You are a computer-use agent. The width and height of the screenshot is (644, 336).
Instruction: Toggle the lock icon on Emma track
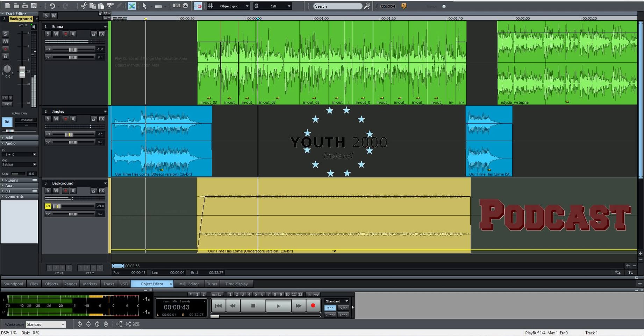pos(94,34)
